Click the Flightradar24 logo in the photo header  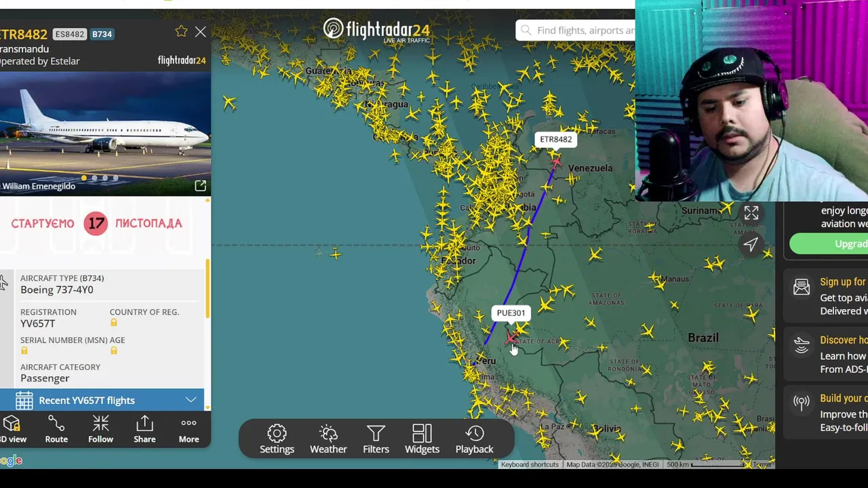pyautogui.click(x=181, y=60)
